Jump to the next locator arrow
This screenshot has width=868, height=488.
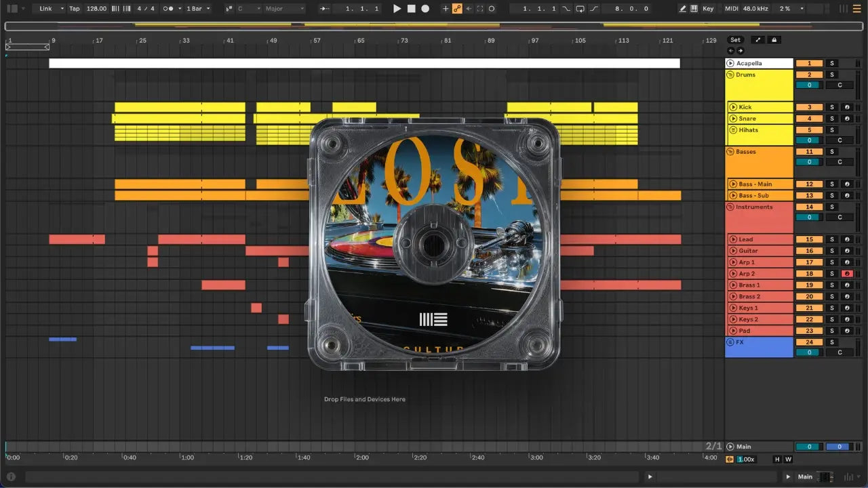(x=740, y=51)
